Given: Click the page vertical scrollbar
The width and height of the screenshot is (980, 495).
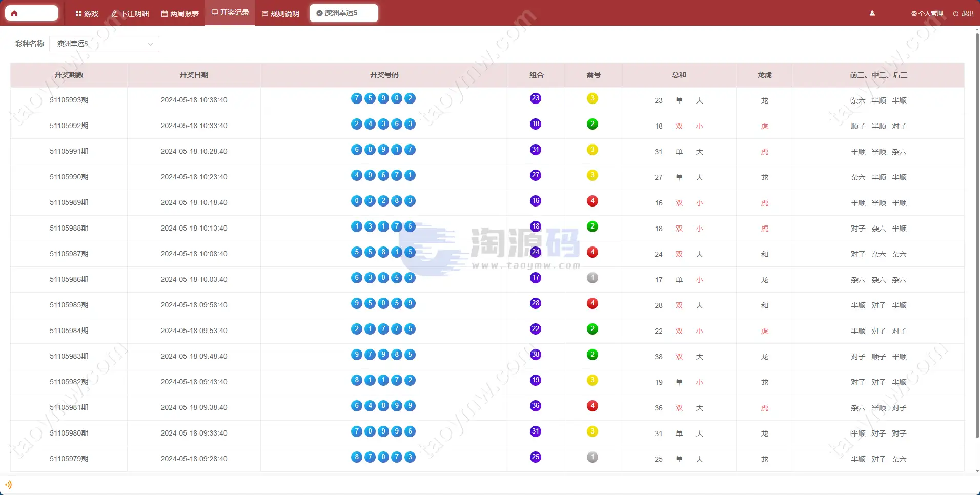Looking at the screenshot, I should pyautogui.click(x=977, y=236).
